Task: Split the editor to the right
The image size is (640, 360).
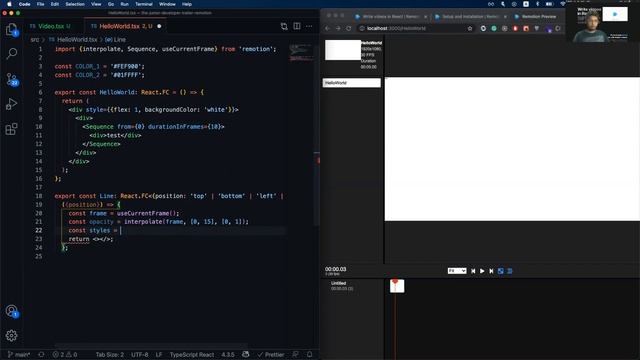Action: pyautogui.click(x=297, y=27)
